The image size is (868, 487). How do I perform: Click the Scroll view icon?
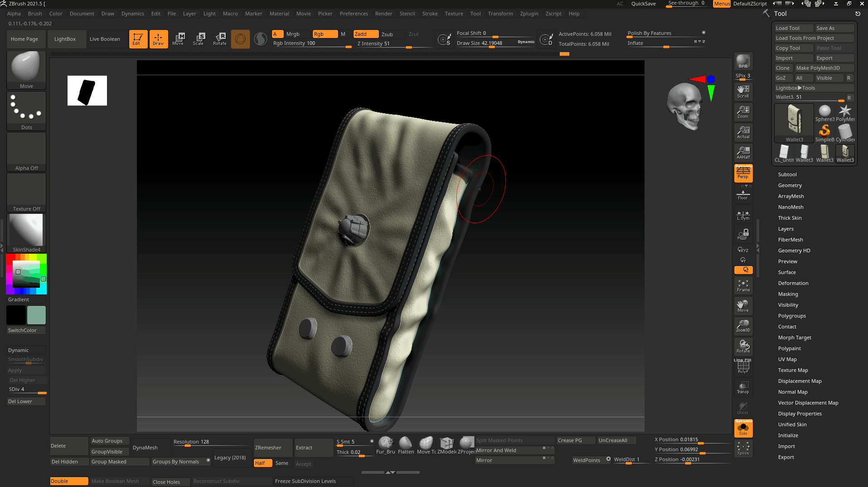pos(743,92)
